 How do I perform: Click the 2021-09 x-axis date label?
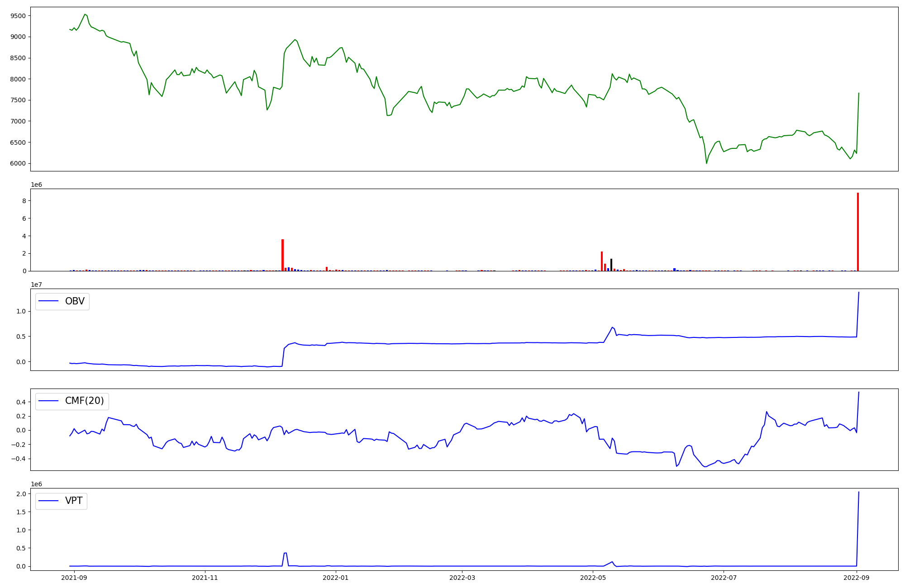[74, 578]
